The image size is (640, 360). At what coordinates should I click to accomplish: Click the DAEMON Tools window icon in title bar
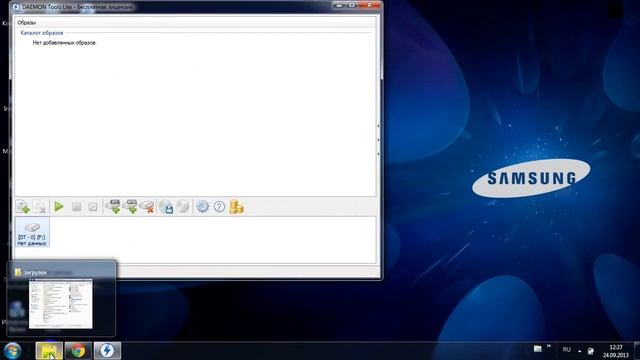tap(16, 7)
